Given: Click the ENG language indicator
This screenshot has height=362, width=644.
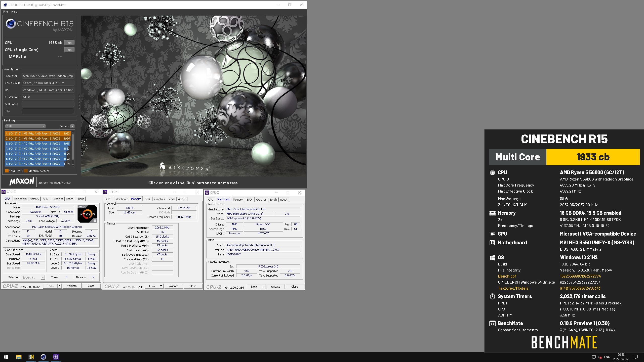Looking at the screenshot, I should [607, 357].
